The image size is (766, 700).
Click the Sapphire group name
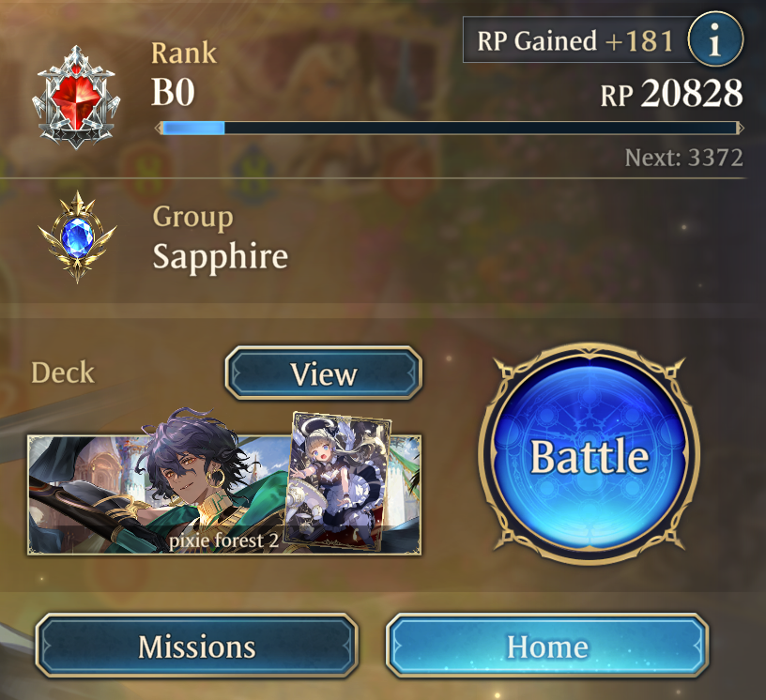221,256
